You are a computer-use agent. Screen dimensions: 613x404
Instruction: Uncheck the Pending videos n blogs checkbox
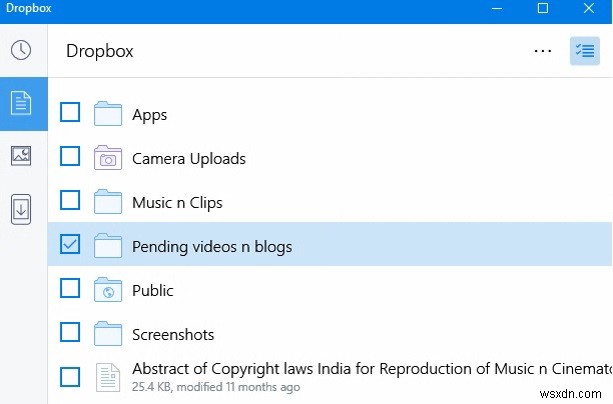tap(70, 244)
